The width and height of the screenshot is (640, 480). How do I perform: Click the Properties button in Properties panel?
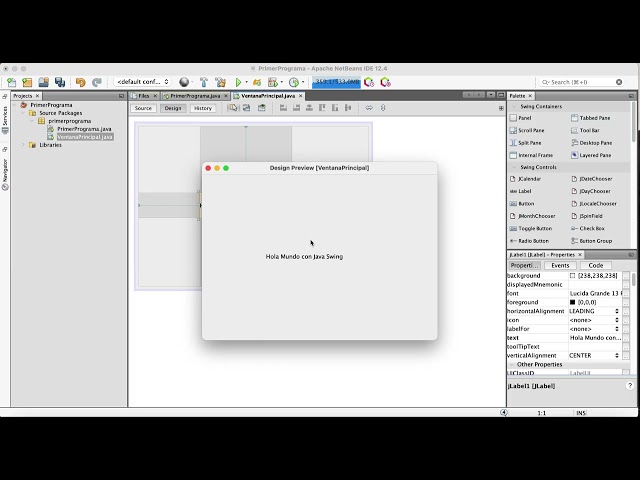[x=525, y=265]
